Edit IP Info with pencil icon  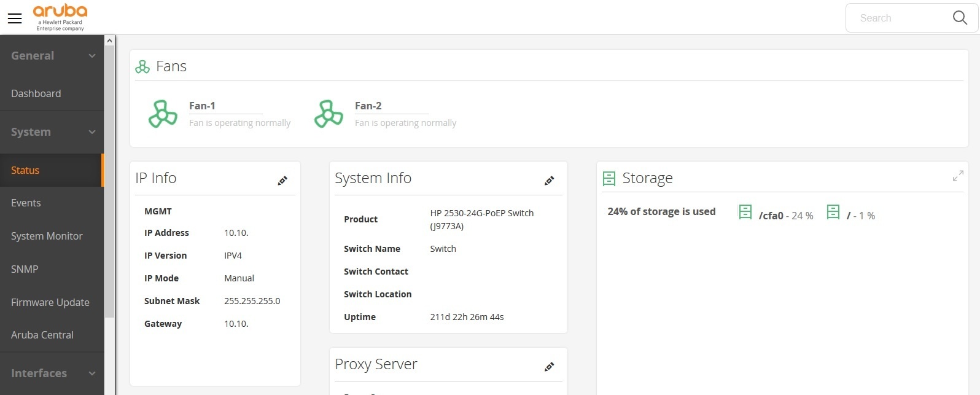click(x=282, y=181)
